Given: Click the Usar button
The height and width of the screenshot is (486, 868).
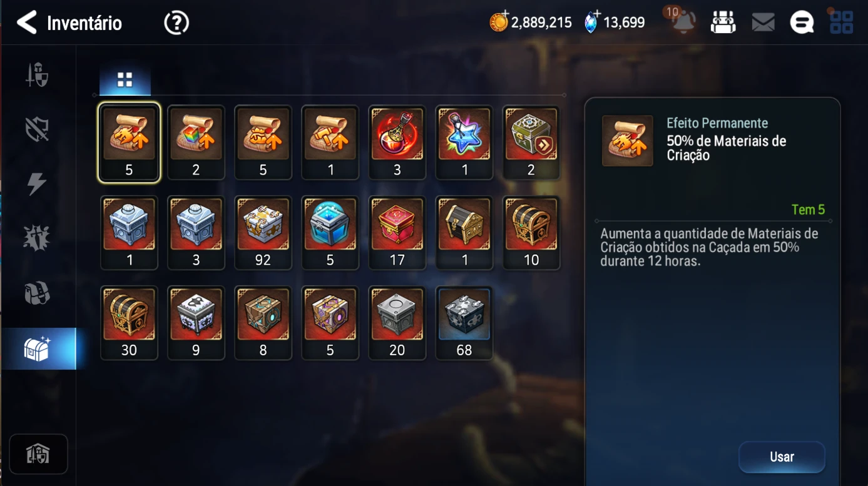Looking at the screenshot, I should 782,457.
